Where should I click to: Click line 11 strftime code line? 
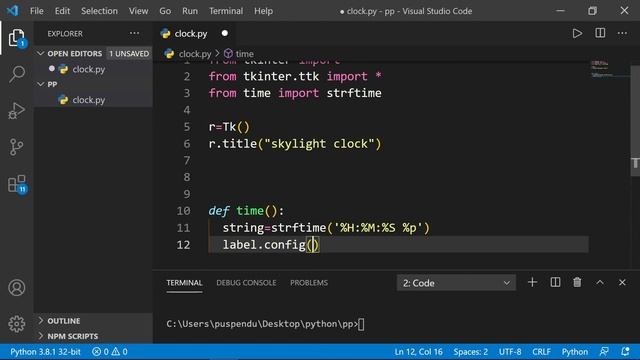(326, 228)
